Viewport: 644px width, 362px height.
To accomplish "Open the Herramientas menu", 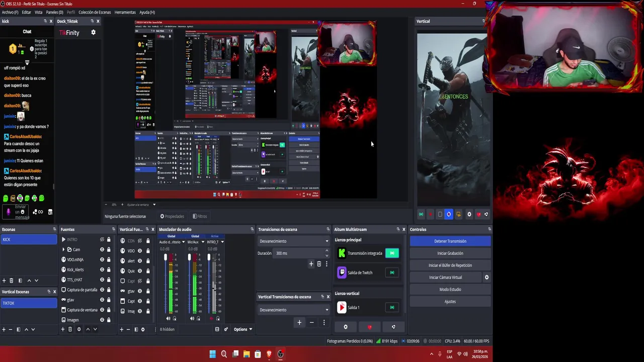I will point(125,12).
